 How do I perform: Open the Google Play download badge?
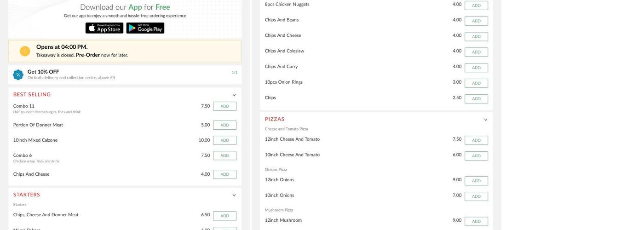click(145, 28)
